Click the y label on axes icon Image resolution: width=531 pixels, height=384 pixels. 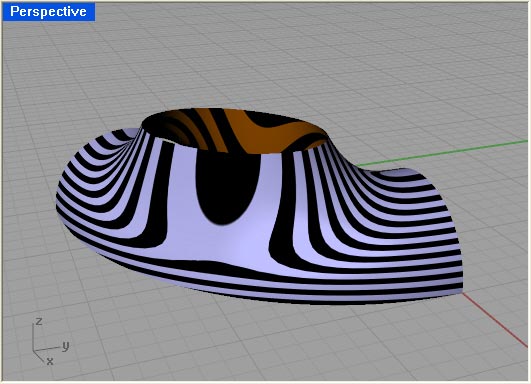(66, 346)
